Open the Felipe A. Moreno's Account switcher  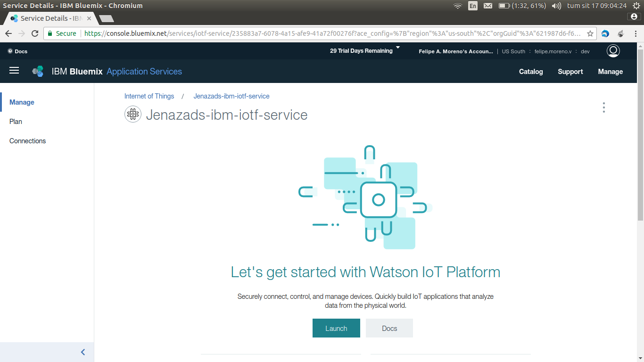(x=456, y=51)
